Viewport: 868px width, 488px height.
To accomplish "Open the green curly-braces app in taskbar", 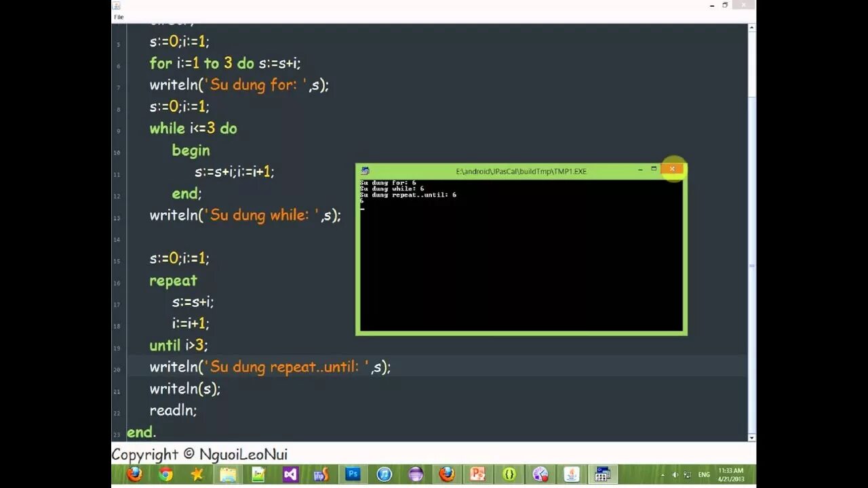I will (509, 474).
